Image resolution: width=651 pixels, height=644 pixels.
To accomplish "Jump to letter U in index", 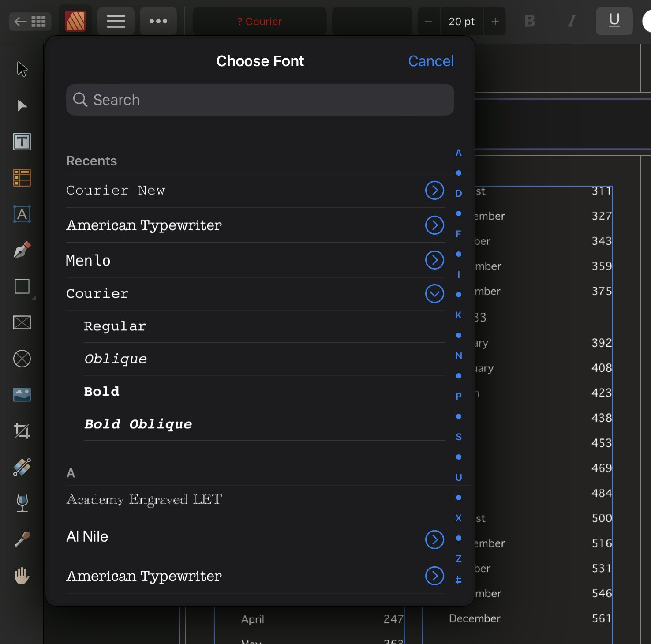I will 459,478.
